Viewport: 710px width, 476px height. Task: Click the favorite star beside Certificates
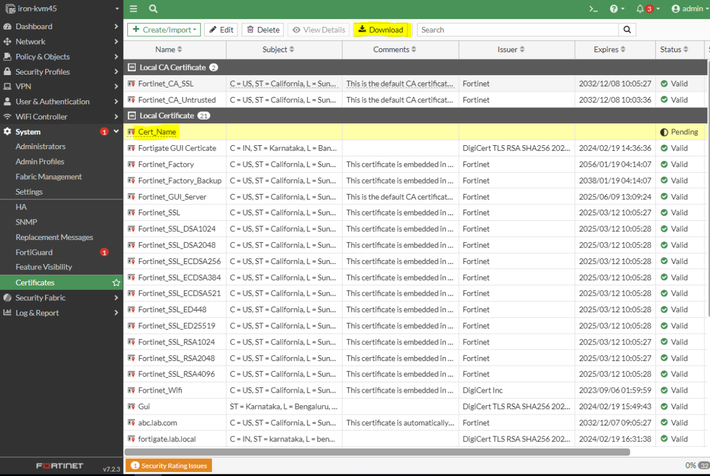(116, 283)
